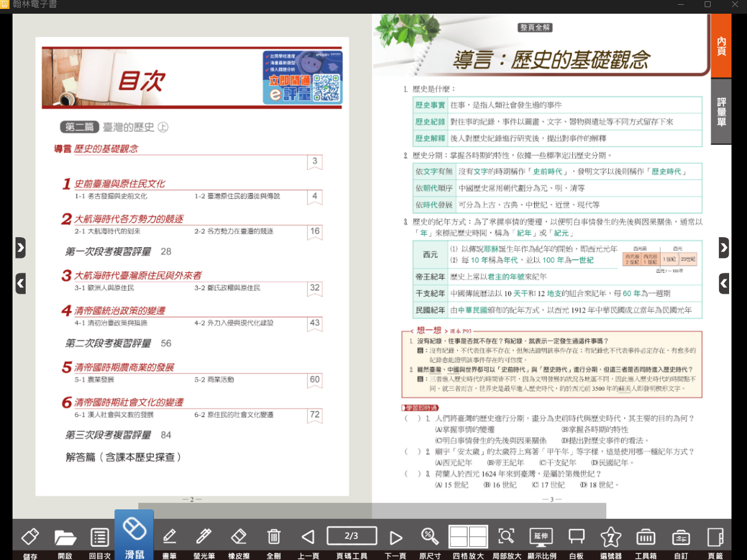Open a file with 開啟 icon

click(65, 537)
